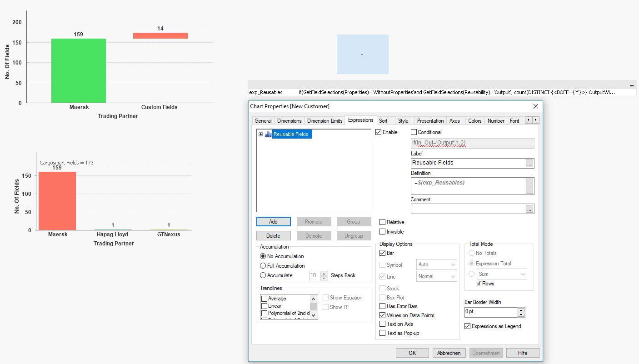Select the red Maersk bar in lower chart
Image resolution: width=639 pixels, height=364 pixels.
pyautogui.click(x=57, y=201)
